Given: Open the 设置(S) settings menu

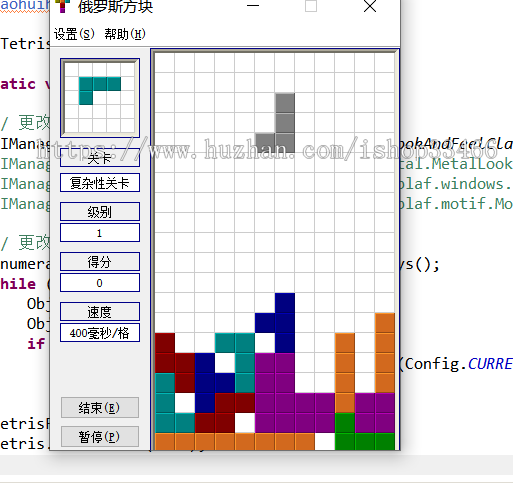Looking at the screenshot, I should pos(74,34).
